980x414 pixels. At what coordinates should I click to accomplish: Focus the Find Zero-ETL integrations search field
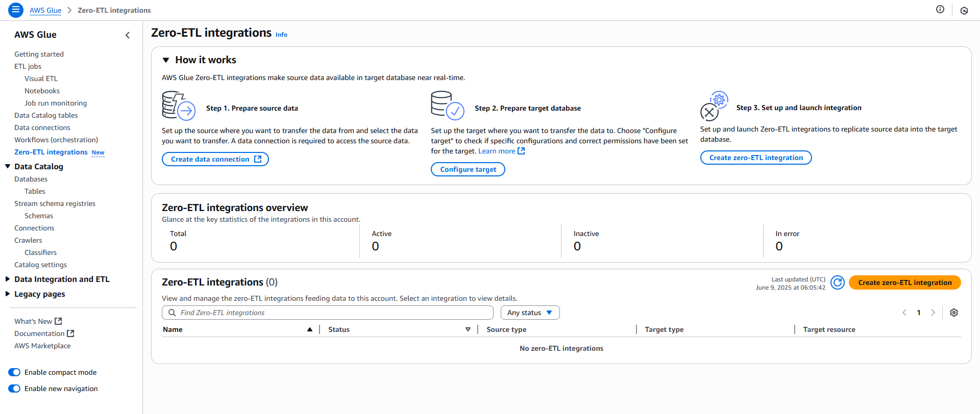[328, 313]
